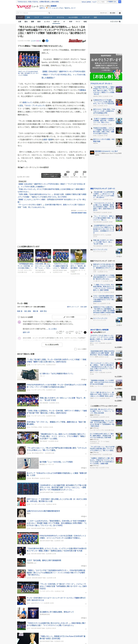Click the first commenter's avatar icon
The width and height of the screenshot is (138, 644).
click(19, 322)
